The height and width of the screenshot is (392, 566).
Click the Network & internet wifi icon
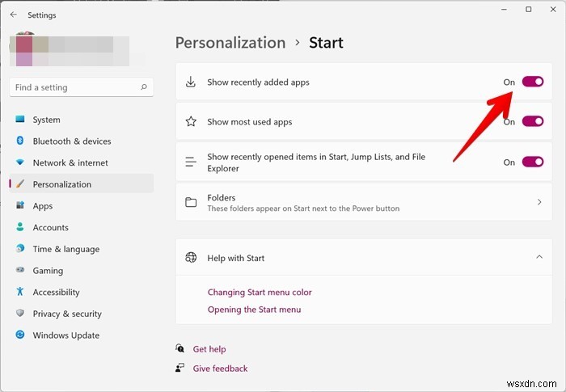coord(20,162)
